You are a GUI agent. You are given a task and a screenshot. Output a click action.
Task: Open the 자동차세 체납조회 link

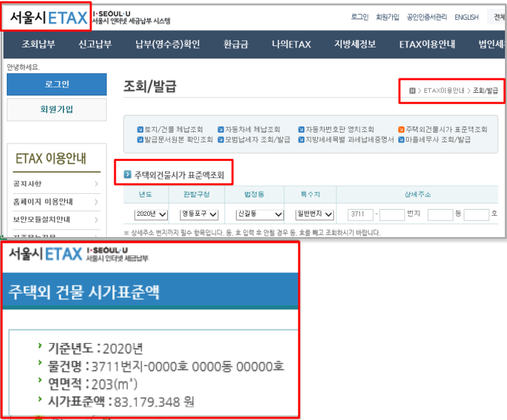pyautogui.click(x=252, y=129)
